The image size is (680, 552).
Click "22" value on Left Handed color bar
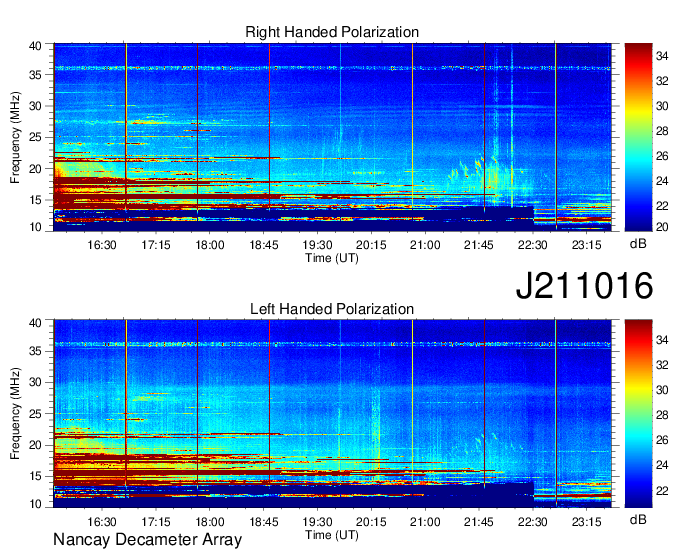pyautogui.click(x=662, y=490)
